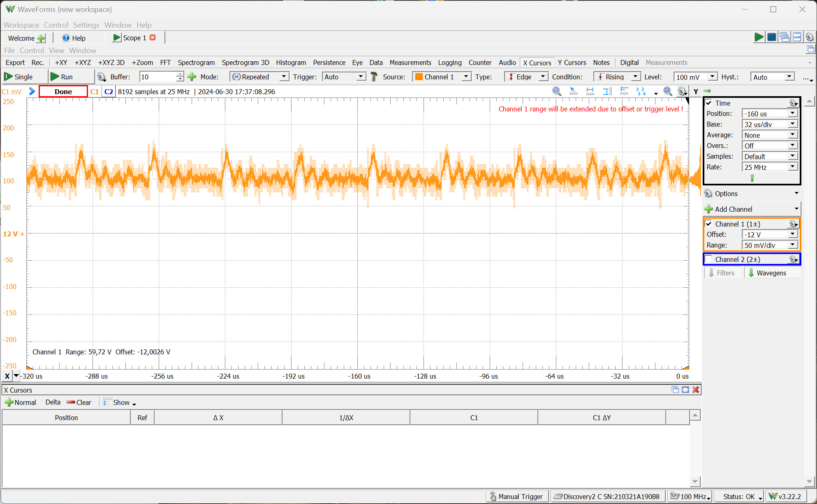The height and width of the screenshot is (504, 817).
Task: Click the orange Channel 1 source swatch
Action: coord(419,77)
